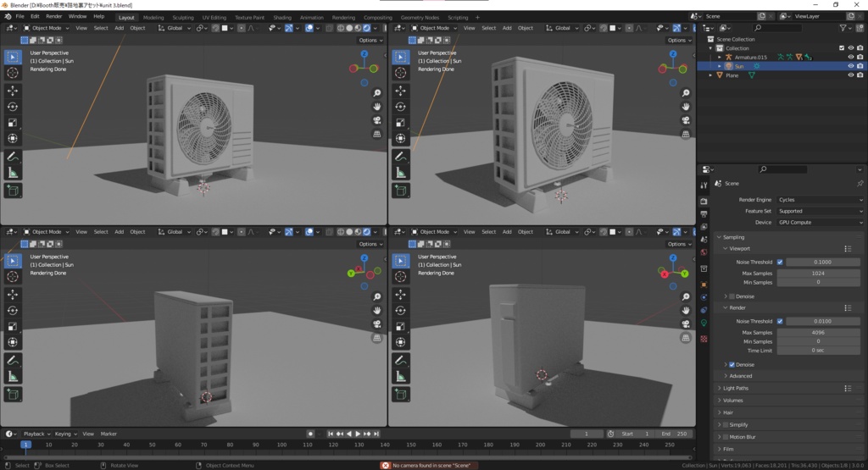
Task: Select the Move tool in top-left viewport
Action: [x=13, y=91]
